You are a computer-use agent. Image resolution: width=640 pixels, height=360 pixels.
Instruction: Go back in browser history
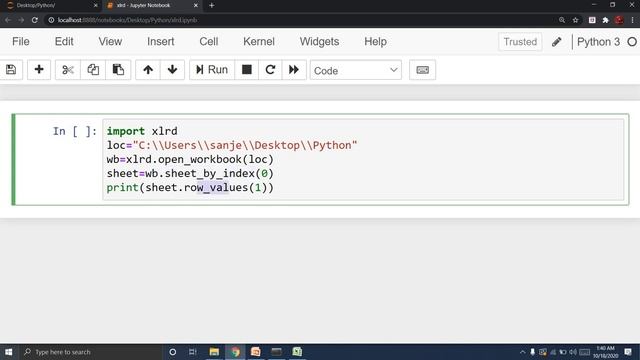8,20
